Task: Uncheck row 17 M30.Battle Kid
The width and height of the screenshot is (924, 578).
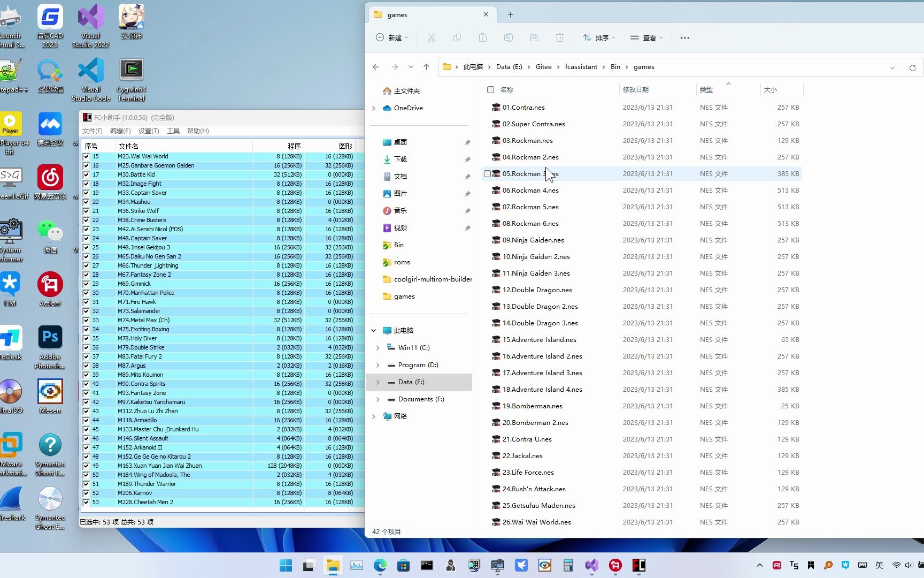Action: point(86,175)
